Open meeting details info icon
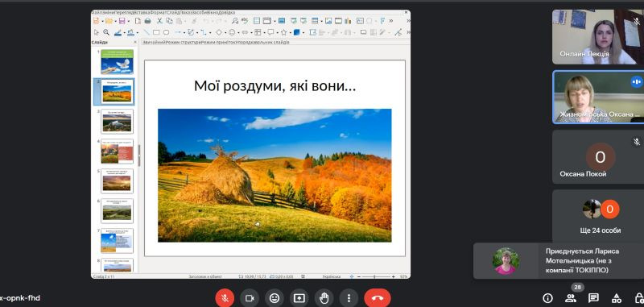The width and height of the screenshot is (644, 307). pyautogui.click(x=547, y=298)
